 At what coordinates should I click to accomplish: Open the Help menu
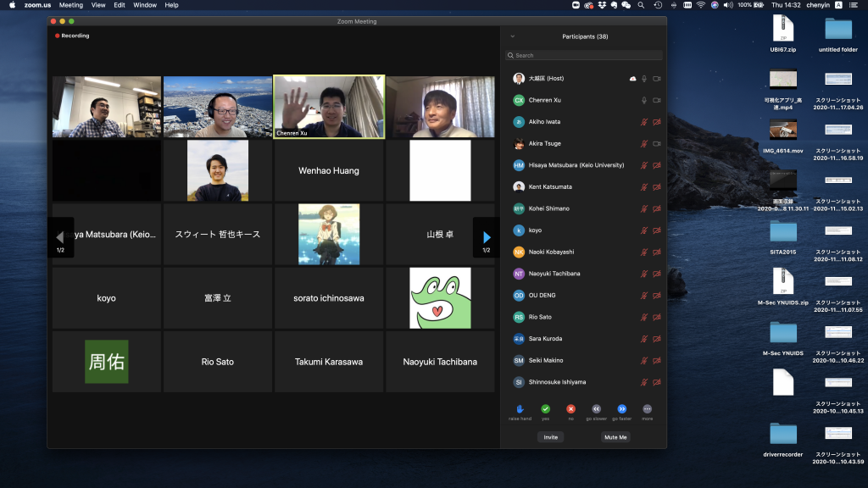[x=171, y=5]
